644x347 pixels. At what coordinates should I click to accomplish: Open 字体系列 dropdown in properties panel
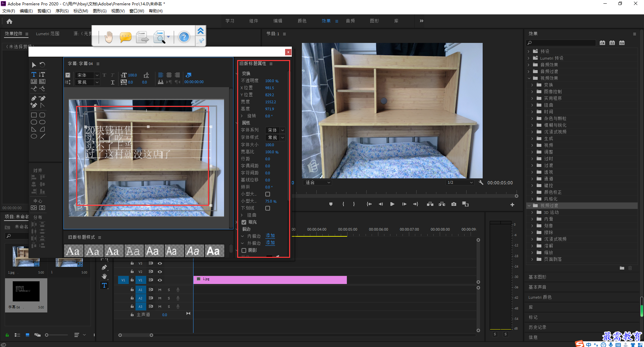pyautogui.click(x=275, y=130)
